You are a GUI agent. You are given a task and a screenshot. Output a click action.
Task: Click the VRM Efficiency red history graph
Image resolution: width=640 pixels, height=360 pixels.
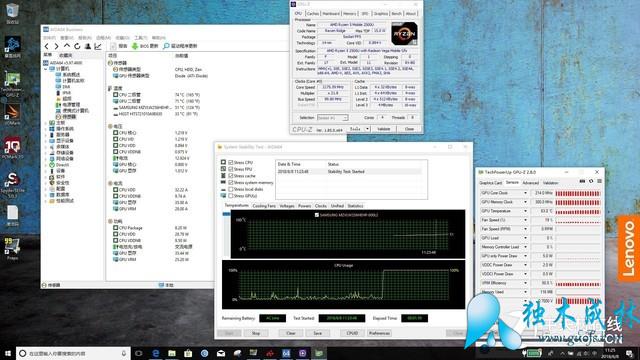point(578,283)
